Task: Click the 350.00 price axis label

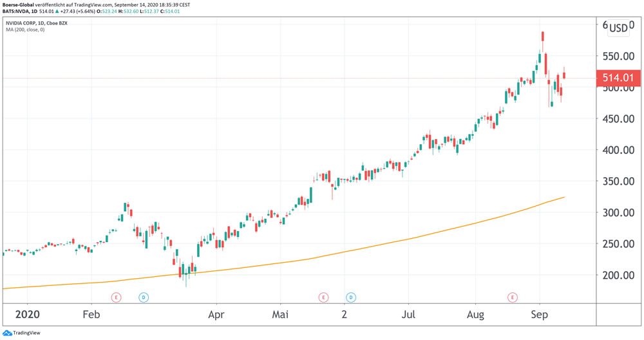Action: coord(618,181)
